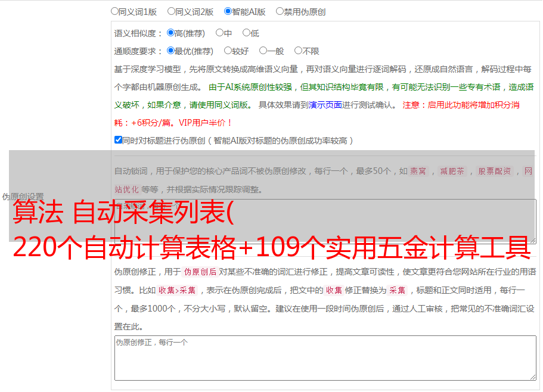Viewport: 543px width, 392px height.
Task: Set 通顺度要求 to 较好
Action: 228,51
